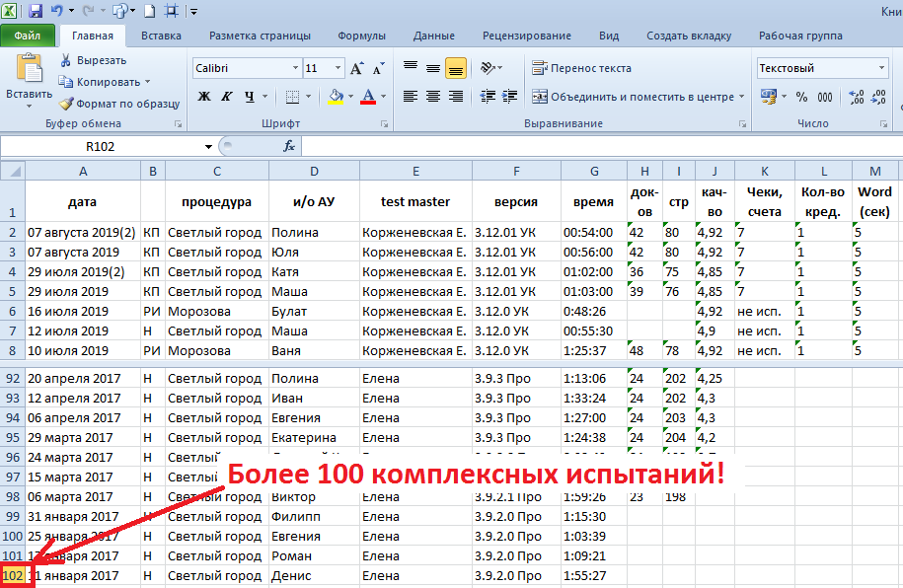Click the red font color button
Image resolution: width=903 pixels, height=588 pixels.
coord(368,97)
